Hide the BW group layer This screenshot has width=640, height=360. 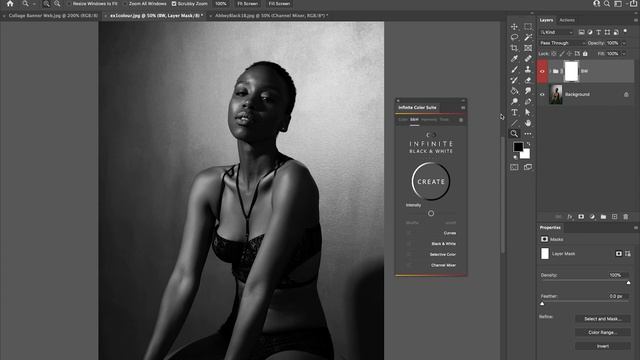pos(542,71)
